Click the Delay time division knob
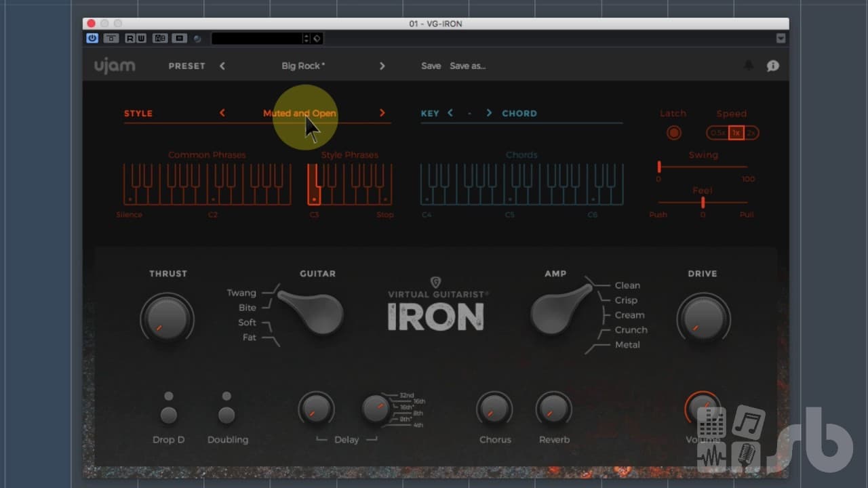Image resolution: width=868 pixels, height=488 pixels. pyautogui.click(x=376, y=409)
